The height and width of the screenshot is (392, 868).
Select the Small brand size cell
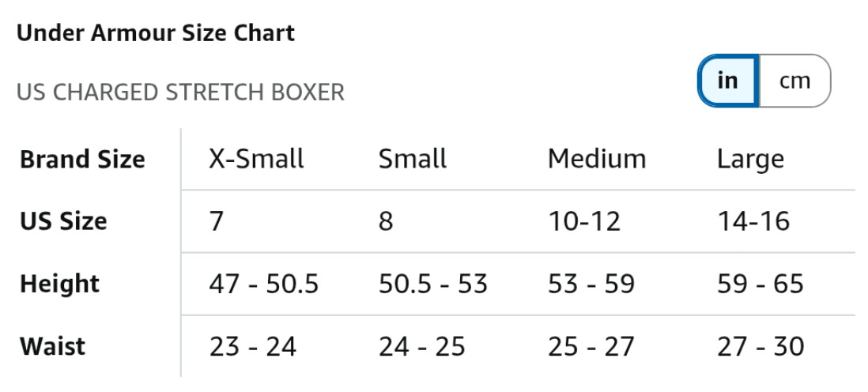[x=413, y=160]
